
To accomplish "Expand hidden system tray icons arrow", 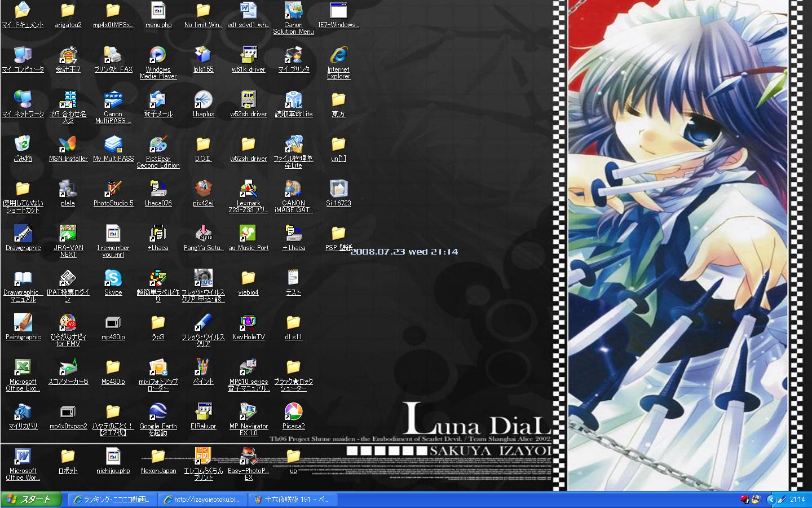I will 770,500.
